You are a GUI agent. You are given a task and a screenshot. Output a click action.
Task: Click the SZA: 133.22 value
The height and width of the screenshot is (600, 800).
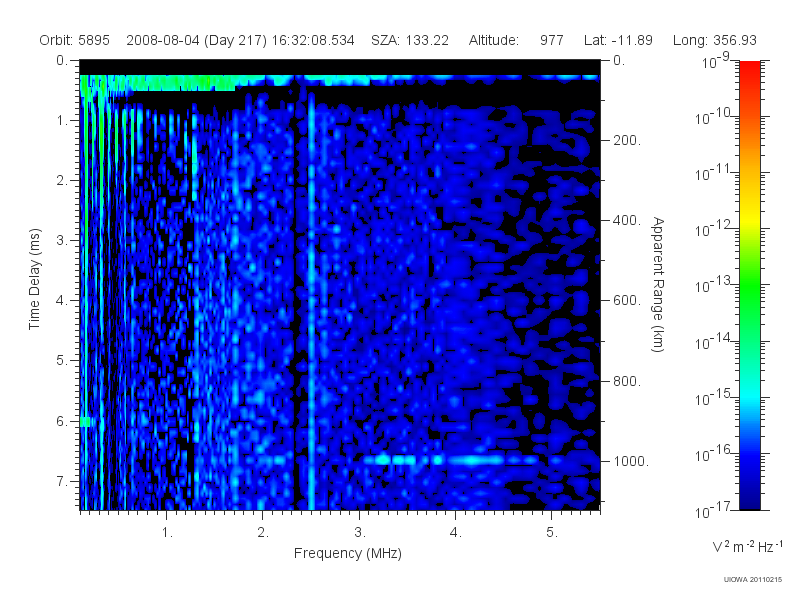click(410, 40)
